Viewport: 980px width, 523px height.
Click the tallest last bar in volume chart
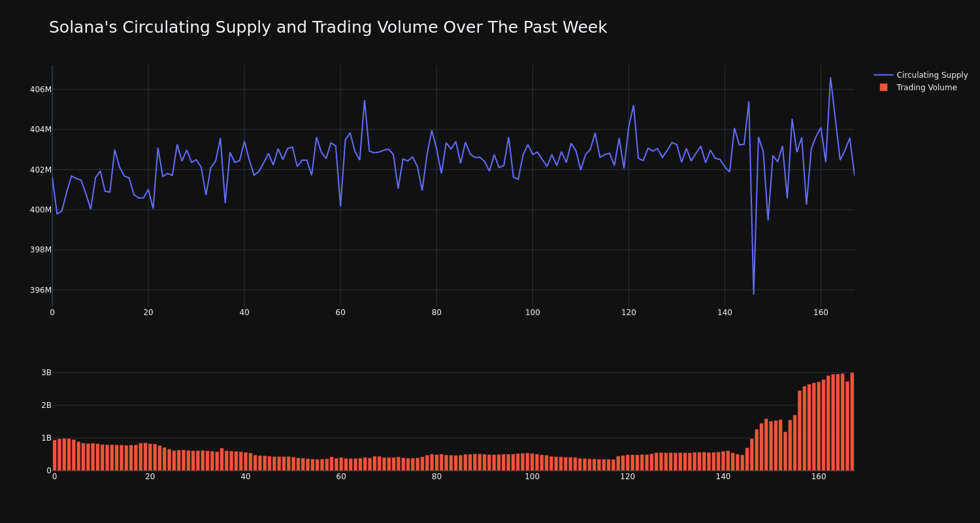[x=852, y=422]
